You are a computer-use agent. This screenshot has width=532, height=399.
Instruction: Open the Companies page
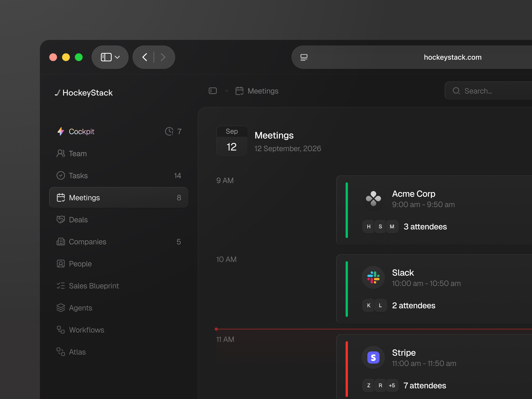[x=119, y=242]
